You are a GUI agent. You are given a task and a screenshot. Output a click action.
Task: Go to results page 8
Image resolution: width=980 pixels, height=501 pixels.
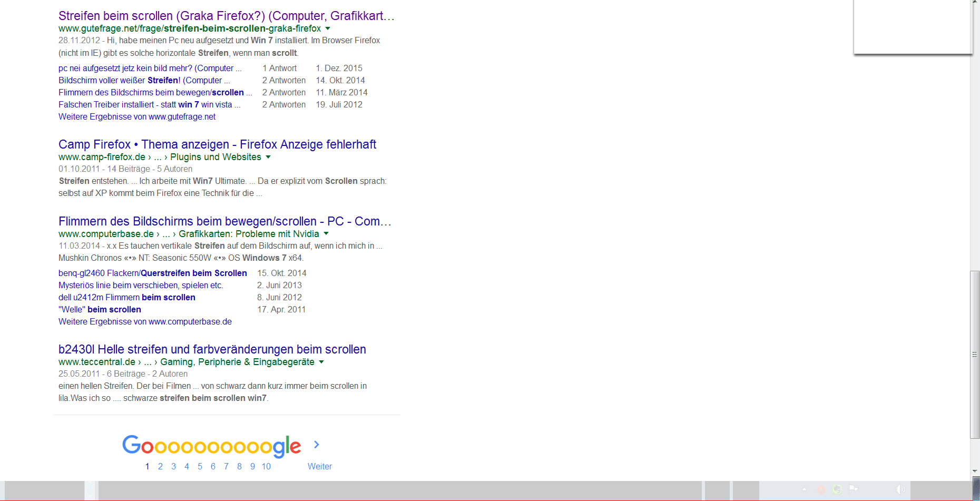coord(239,466)
